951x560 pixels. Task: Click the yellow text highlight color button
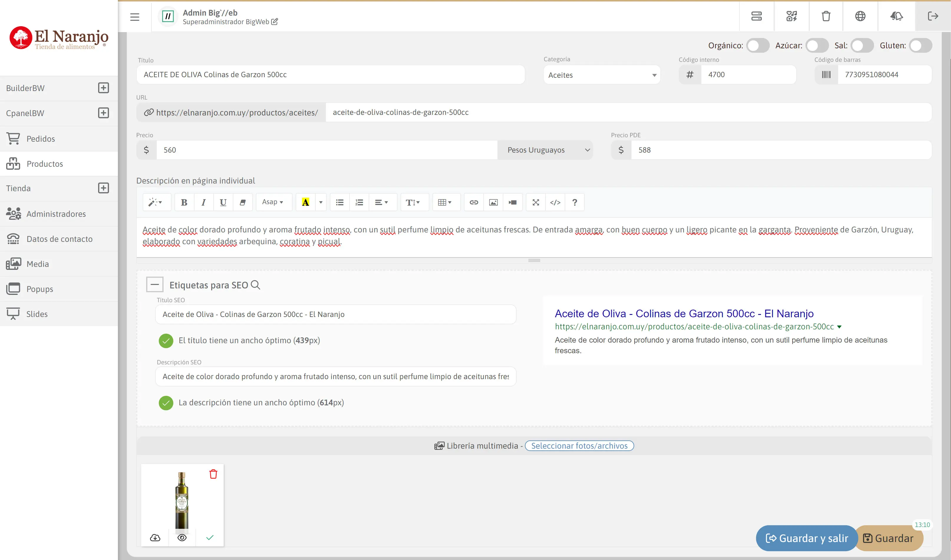pos(305,202)
